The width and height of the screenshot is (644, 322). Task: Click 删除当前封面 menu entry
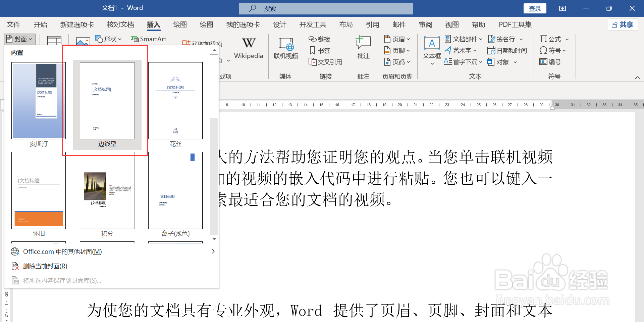(112, 266)
